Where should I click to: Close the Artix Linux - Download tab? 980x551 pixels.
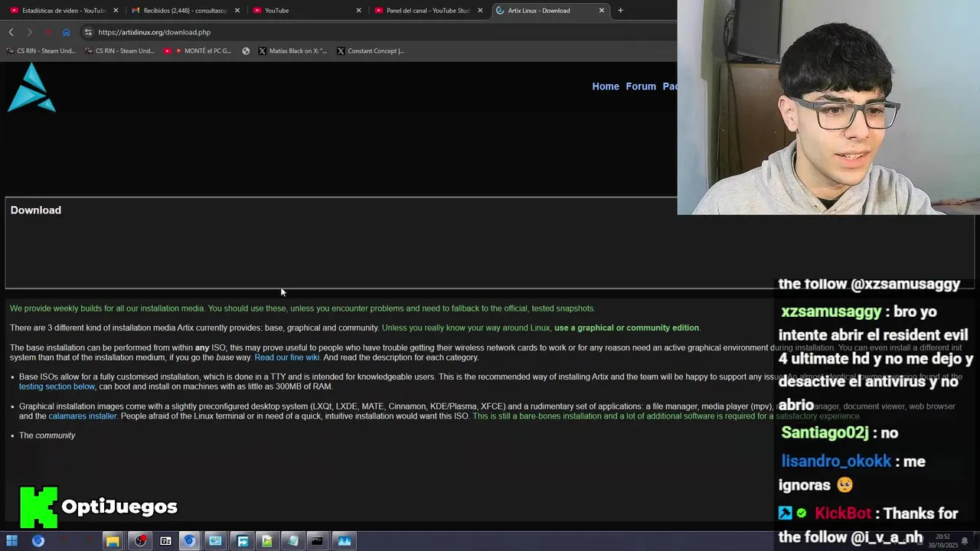[601, 11]
